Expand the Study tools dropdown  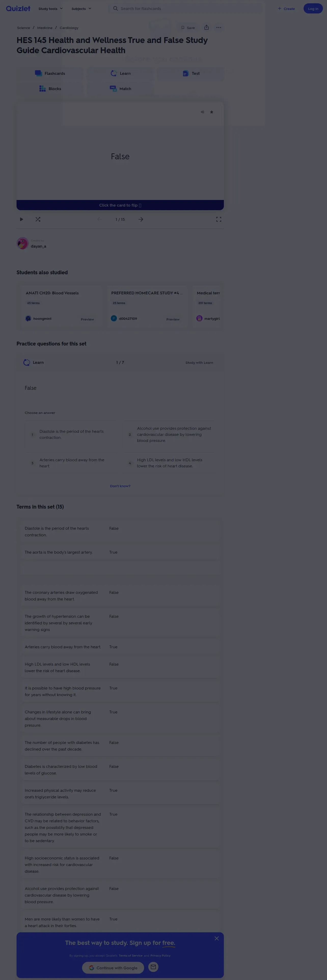pos(50,9)
